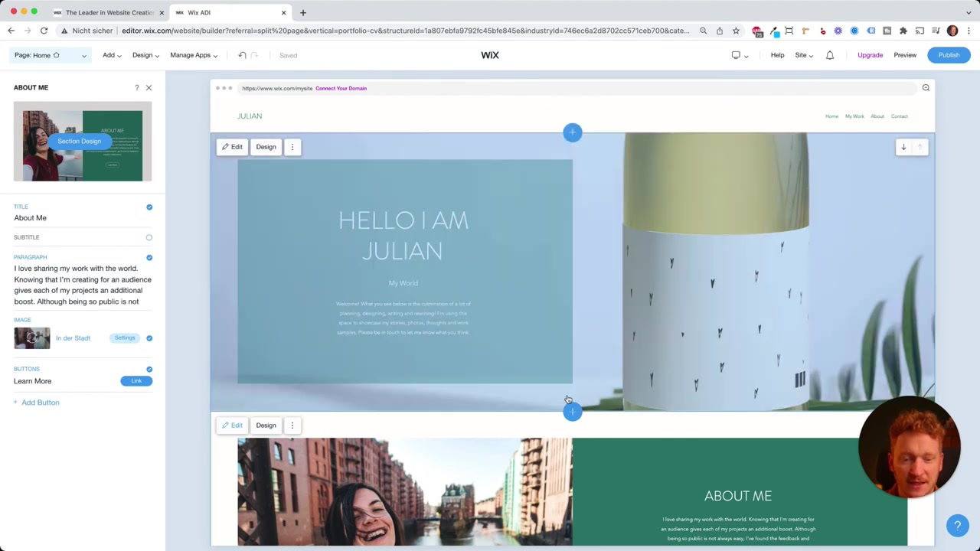The image size is (980, 551).
Task: Open the Help menu
Action: 777,55
